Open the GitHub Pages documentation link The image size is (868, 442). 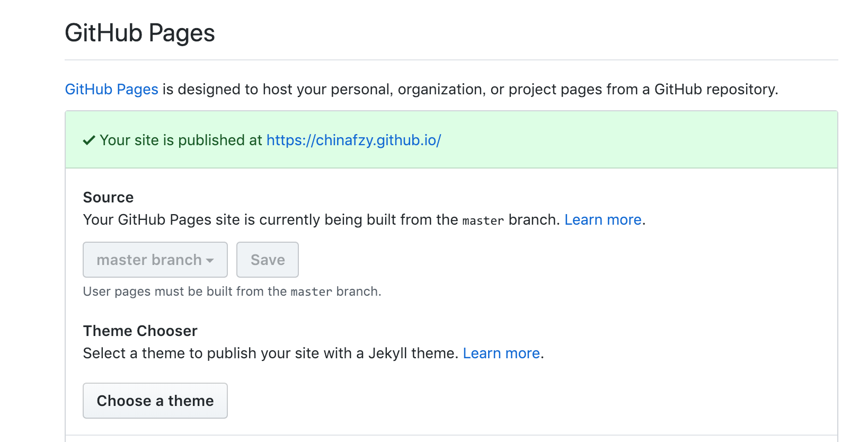click(x=111, y=89)
